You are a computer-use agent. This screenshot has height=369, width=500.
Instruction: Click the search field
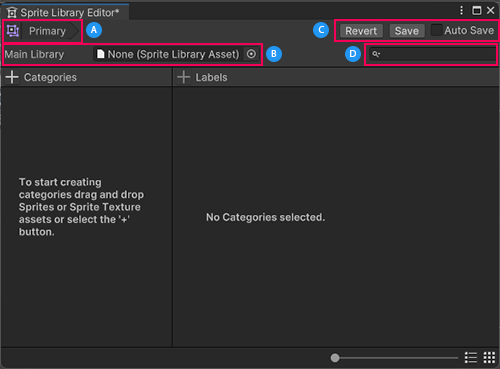point(433,54)
